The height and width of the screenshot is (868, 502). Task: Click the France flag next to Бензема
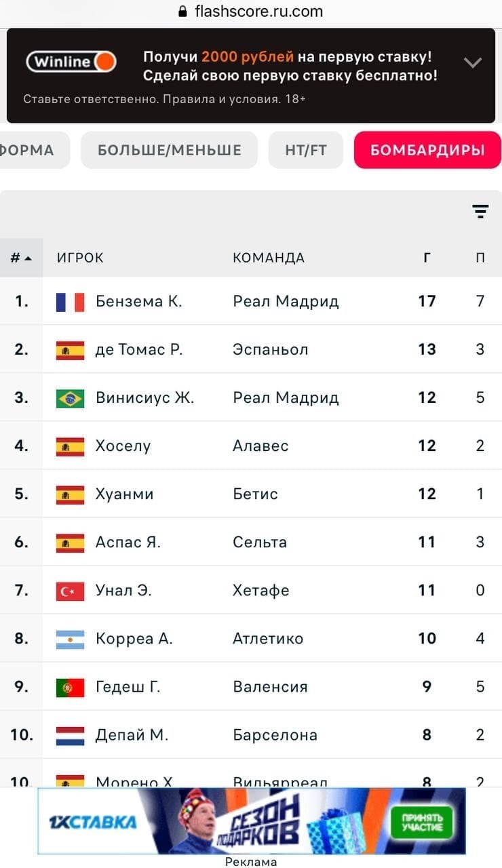coord(70,302)
